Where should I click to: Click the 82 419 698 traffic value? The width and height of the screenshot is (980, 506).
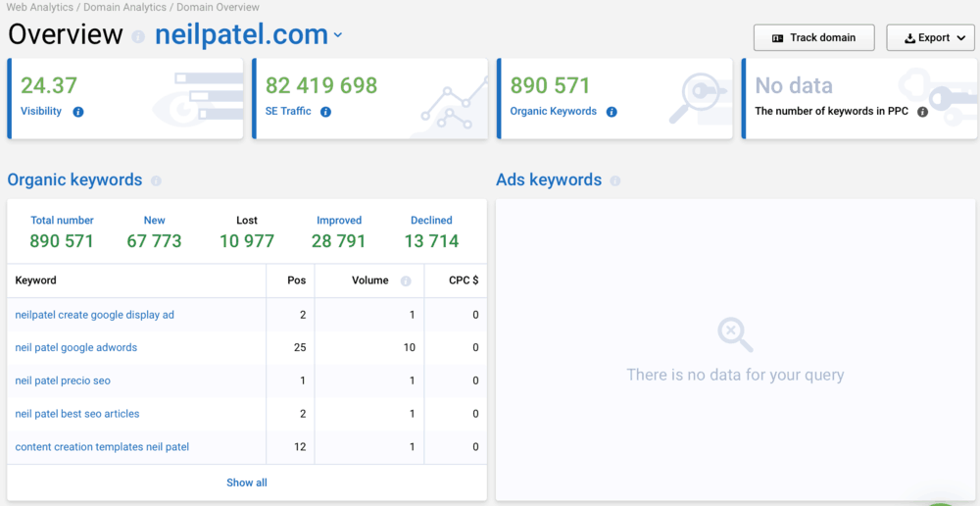(x=321, y=85)
